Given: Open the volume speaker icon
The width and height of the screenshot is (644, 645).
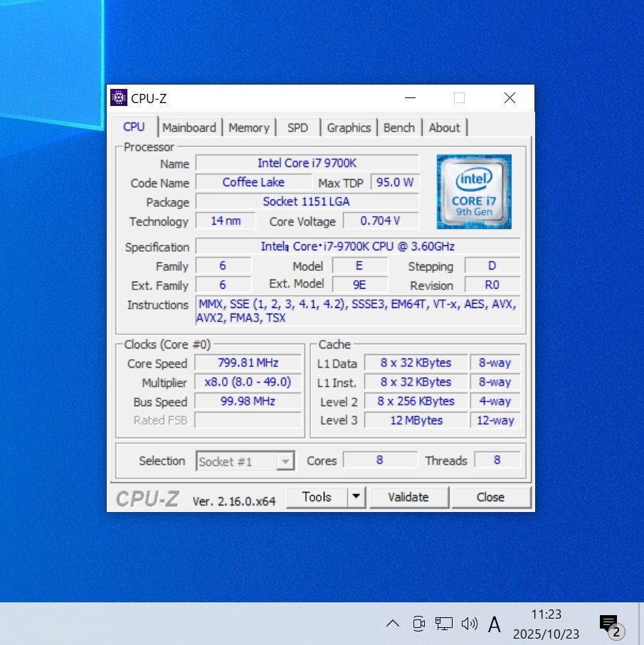Looking at the screenshot, I should click(469, 624).
